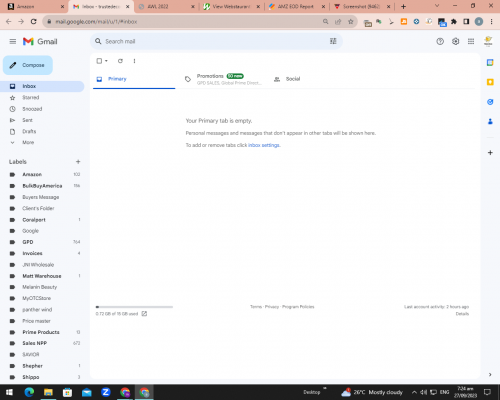Open Chrome extensions puzzle icon
This screenshot has height=400, width=500.
coord(454,22)
